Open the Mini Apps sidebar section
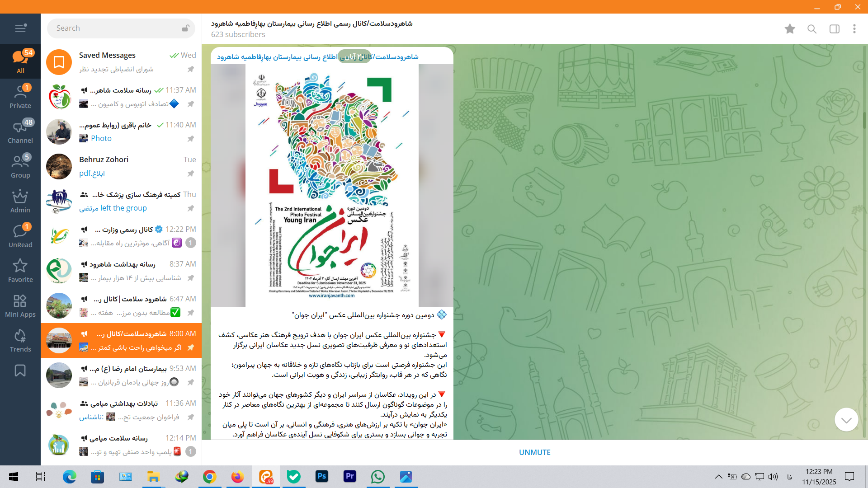868x488 pixels. 20,306
